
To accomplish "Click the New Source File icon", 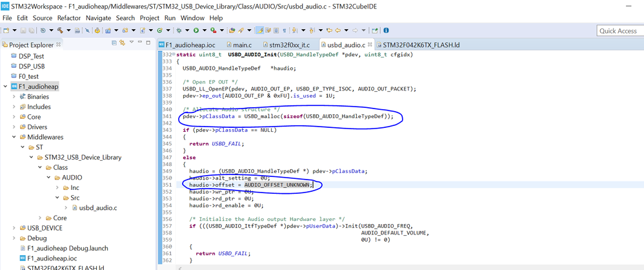I will tap(143, 30).
